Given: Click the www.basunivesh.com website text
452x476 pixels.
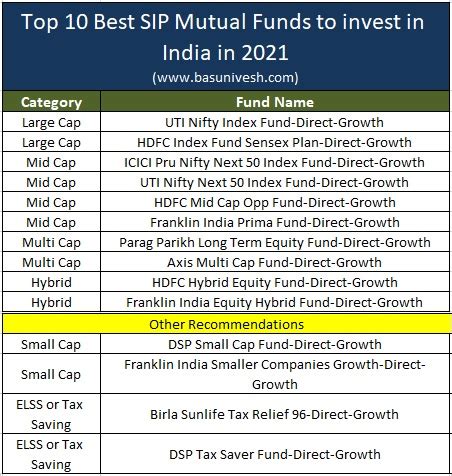Looking at the screenshot, I should point(225,78).
